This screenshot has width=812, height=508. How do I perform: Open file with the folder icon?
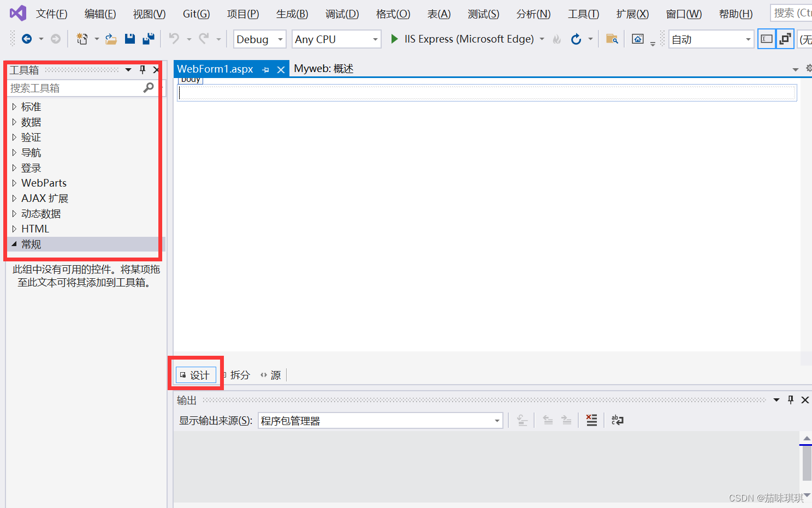pos(111,39)
